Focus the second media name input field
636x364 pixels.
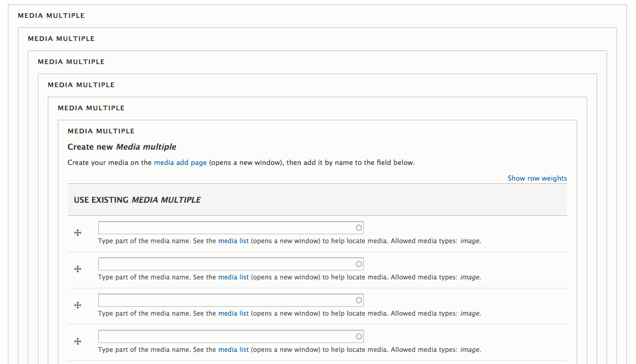point(221,264)
